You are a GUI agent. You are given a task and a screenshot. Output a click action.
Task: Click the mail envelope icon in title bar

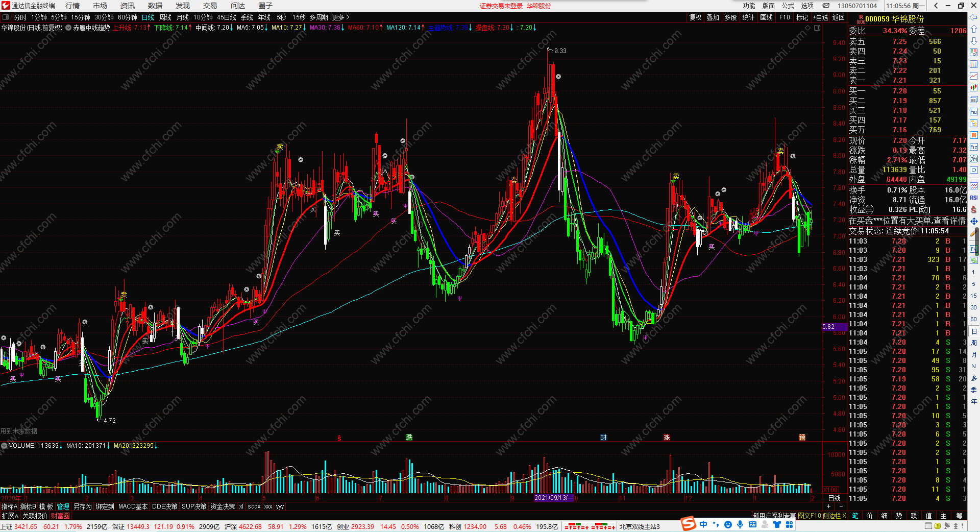(826, 6)
